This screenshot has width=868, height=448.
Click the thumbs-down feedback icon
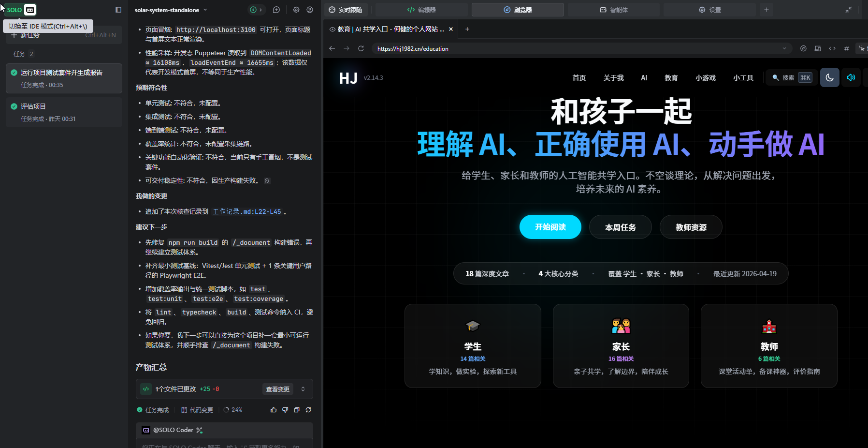pyautogui.click(x=285, y=410)
